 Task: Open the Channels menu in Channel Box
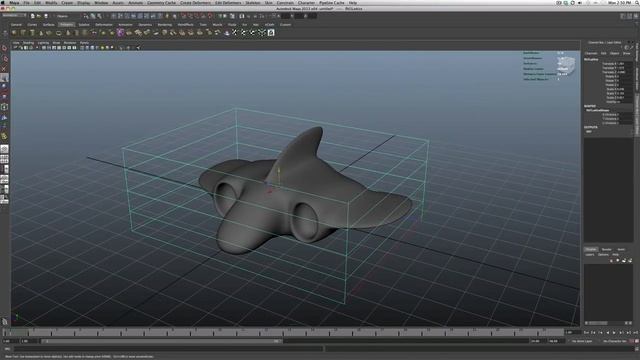[x=591, y=53]
